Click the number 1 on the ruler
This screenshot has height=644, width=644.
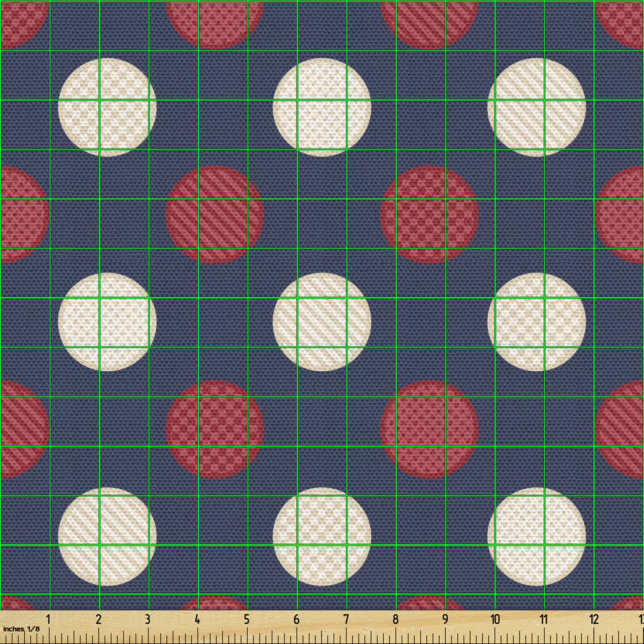49,619
